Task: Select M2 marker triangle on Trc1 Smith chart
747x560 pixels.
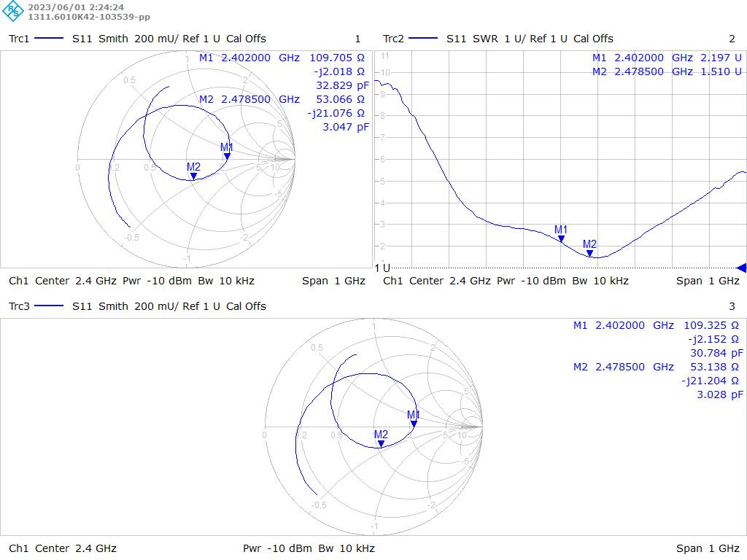Action: pyautogui.click(x=193, y=176)
